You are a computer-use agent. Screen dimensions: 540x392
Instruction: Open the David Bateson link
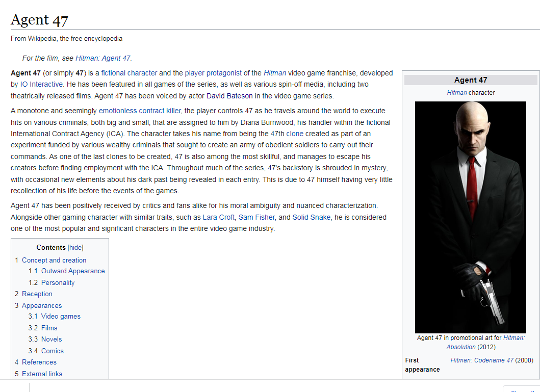(x=229, y=96)
